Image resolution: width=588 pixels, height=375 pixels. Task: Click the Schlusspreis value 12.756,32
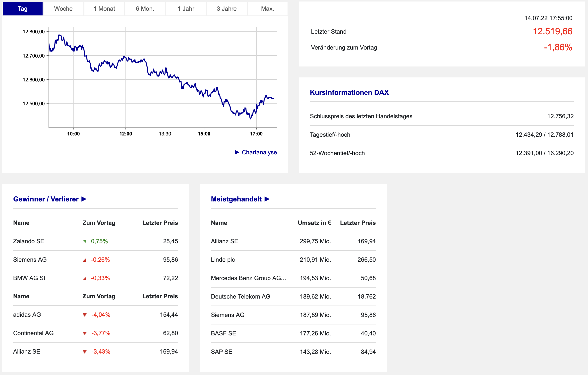tap(560, 116)
